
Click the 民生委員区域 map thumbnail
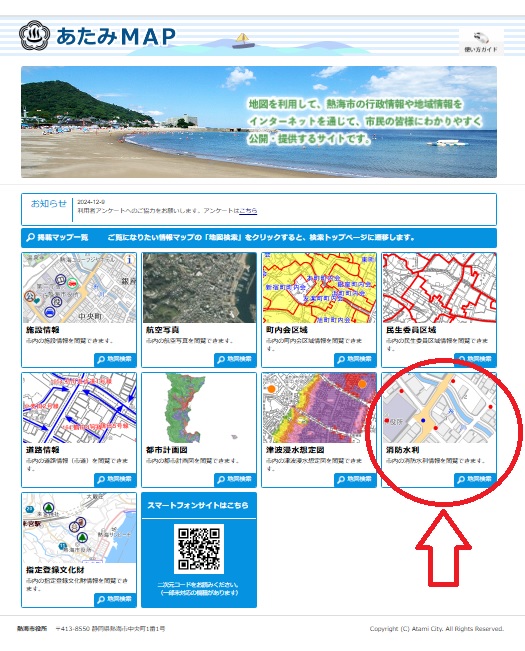click(x=439, y=288)
